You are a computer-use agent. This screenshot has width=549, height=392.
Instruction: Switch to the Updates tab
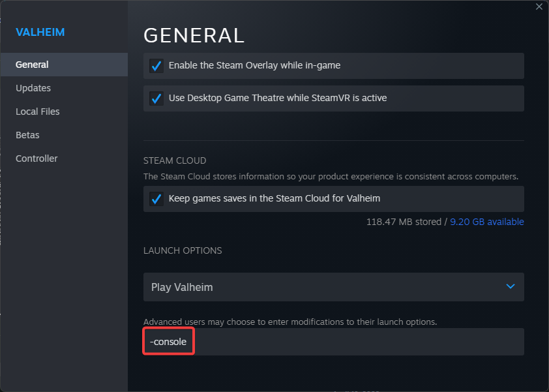pos(33,87)
